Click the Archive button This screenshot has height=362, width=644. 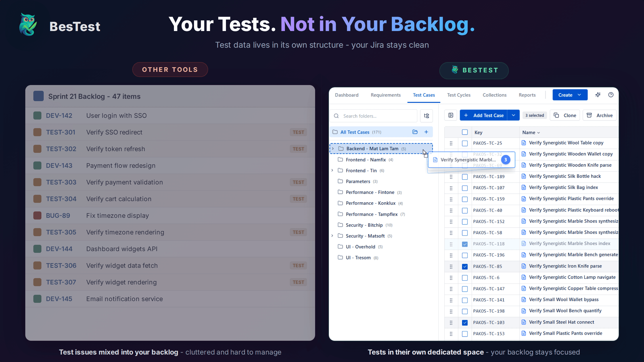tap(600, 115)
